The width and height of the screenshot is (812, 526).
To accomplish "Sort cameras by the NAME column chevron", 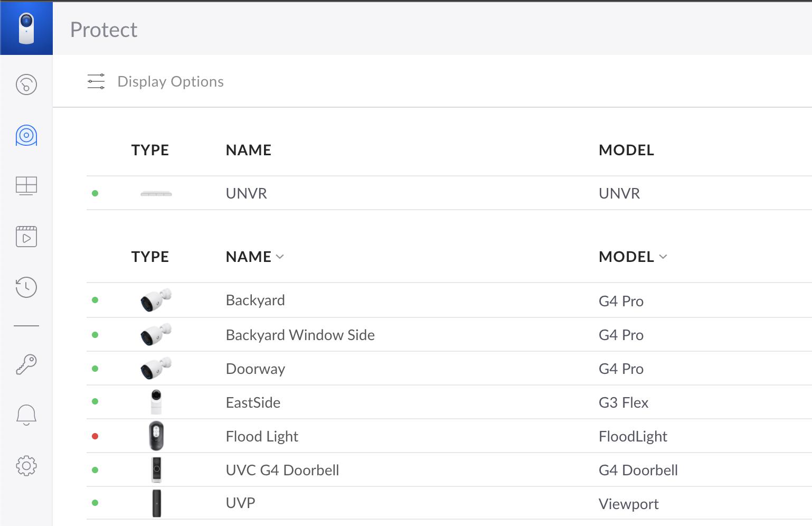I will tap(280, 257).
